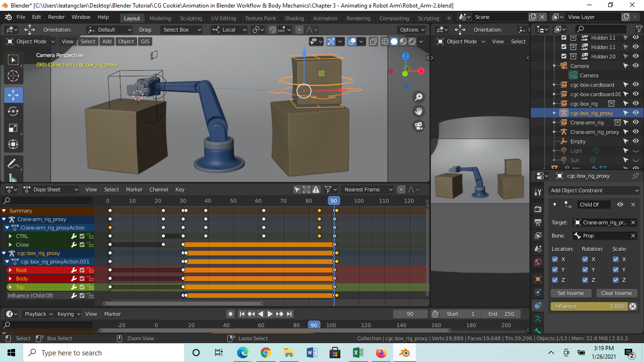Expand the Root channel in Dope Sheet
This screenshot has width=644, height=362.
tap(10, 270)
